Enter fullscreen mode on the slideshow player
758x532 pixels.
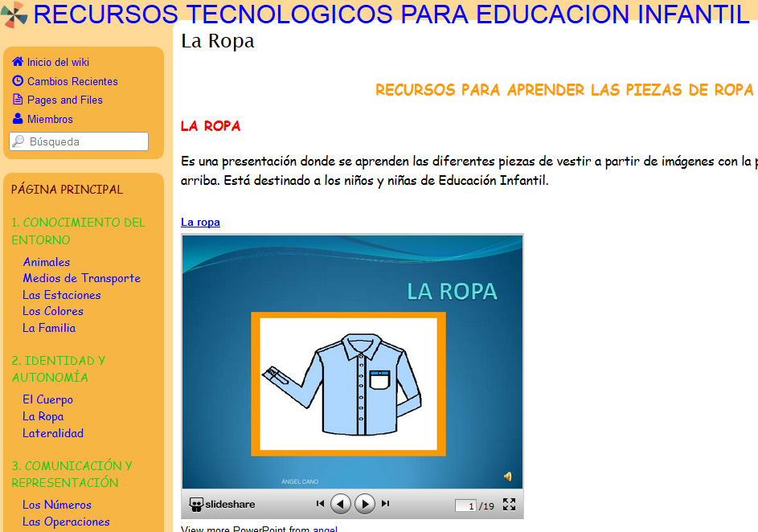[509, 503]
